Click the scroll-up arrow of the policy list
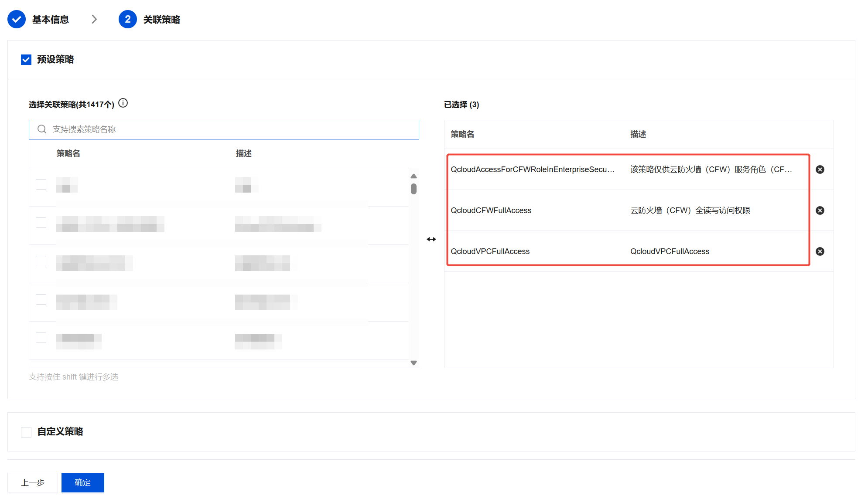 (414, 176)
